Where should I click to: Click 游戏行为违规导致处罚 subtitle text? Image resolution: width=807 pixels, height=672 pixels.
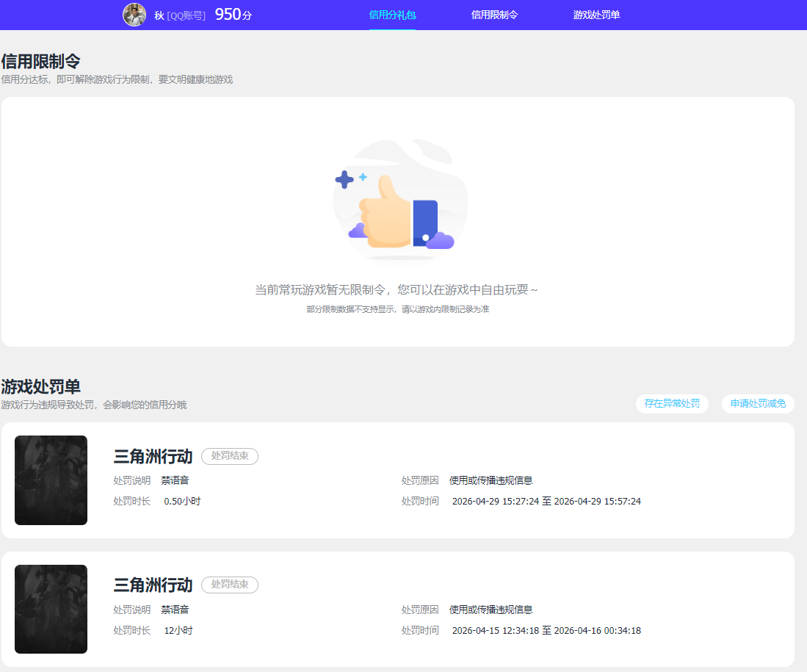(x=94, y=405)
